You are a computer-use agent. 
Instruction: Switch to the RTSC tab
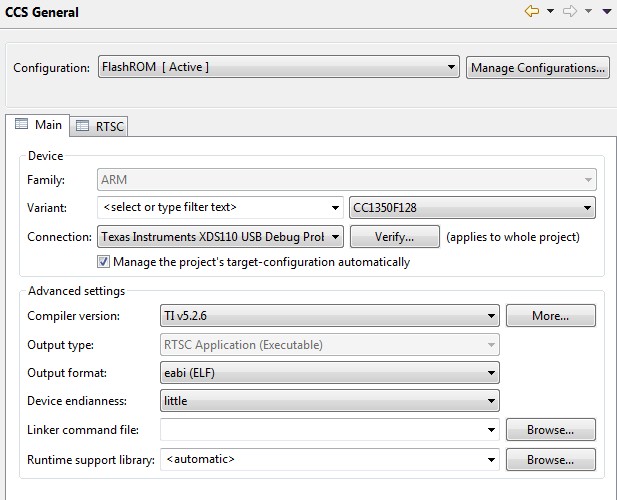100,126
